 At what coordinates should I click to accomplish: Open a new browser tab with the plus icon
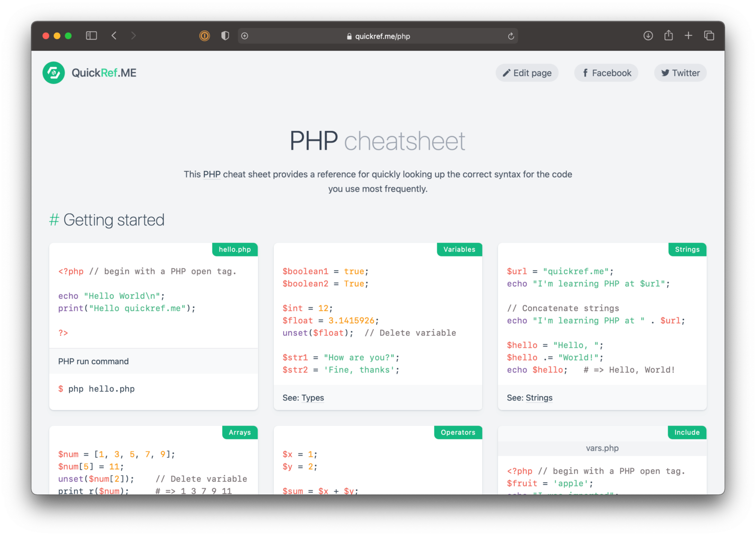tap(689, 35)
